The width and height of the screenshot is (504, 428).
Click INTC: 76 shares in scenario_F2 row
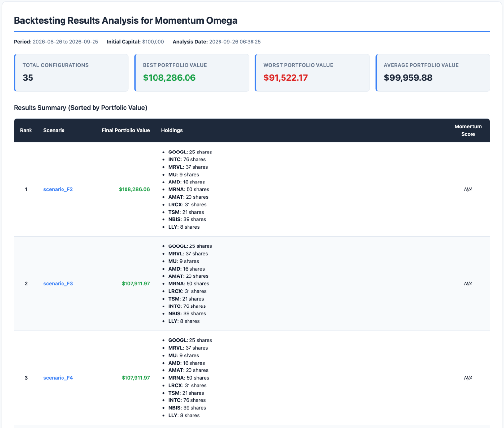[187, 160]
